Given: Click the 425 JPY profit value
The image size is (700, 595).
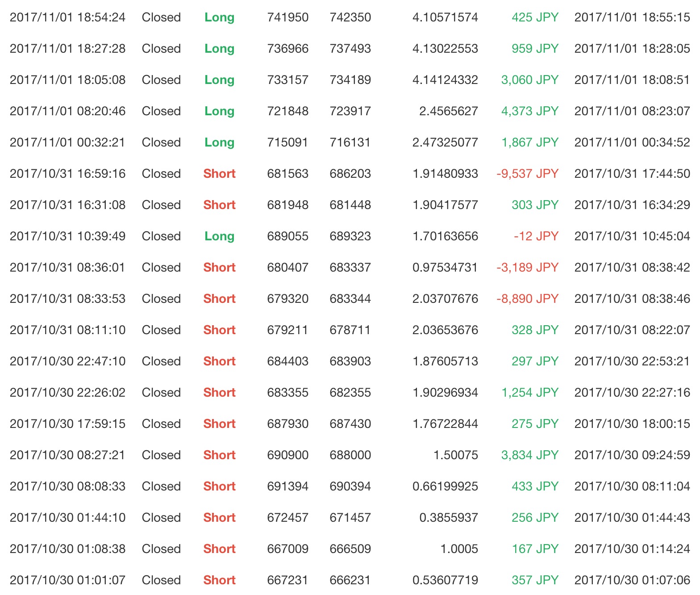Looking at the screenshot, I should point(535,17).
